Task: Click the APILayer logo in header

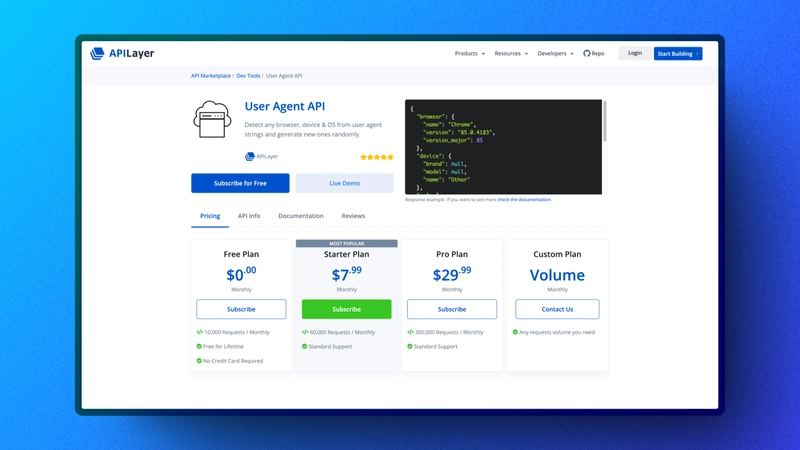Action: pyautogui.click(x=122, y=53)
